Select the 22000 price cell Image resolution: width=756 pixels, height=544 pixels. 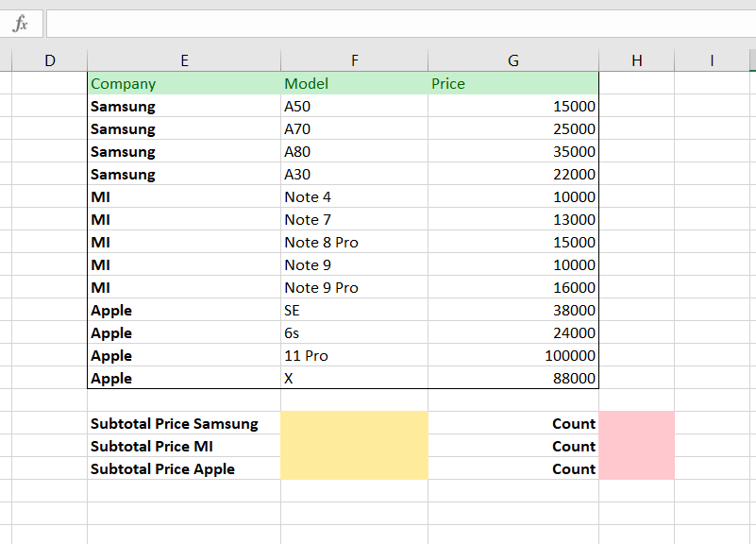pyautogui.click(x=513, y=174)
